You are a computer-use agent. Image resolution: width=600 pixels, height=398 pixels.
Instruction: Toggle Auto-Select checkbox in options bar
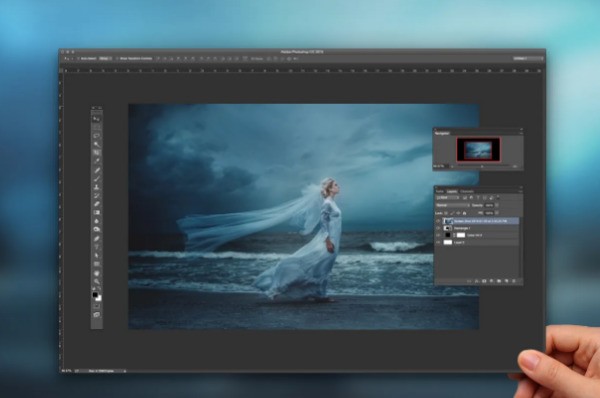tap(78, 59)
